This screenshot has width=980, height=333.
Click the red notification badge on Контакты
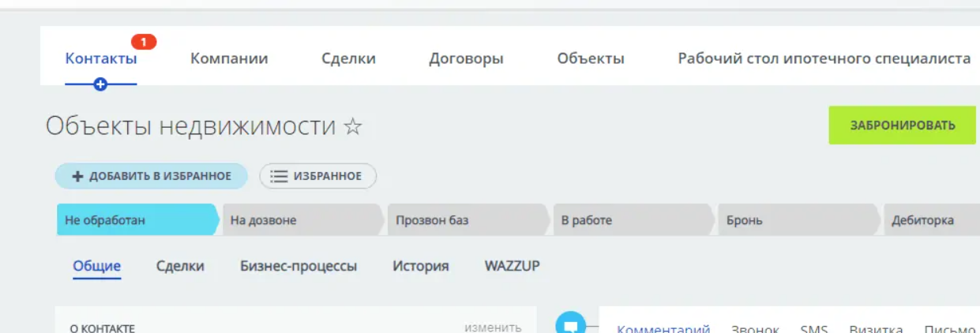(x=144, y=42)
